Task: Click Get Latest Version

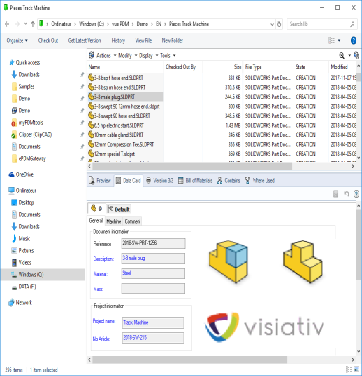Action: tap(85, 41)
